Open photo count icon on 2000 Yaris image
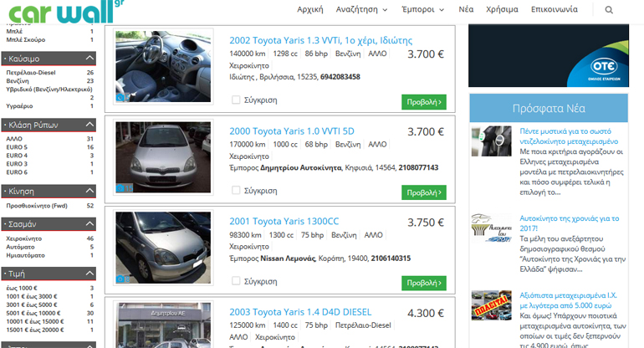 pyautogui.click(x=124, y=188)
